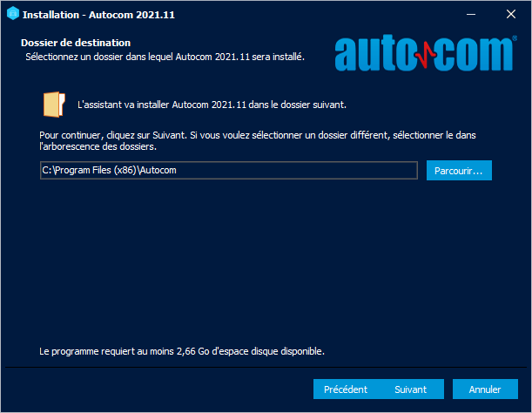Click the 'L'assistant va installer Autocom' message

(x=212, y=105)
